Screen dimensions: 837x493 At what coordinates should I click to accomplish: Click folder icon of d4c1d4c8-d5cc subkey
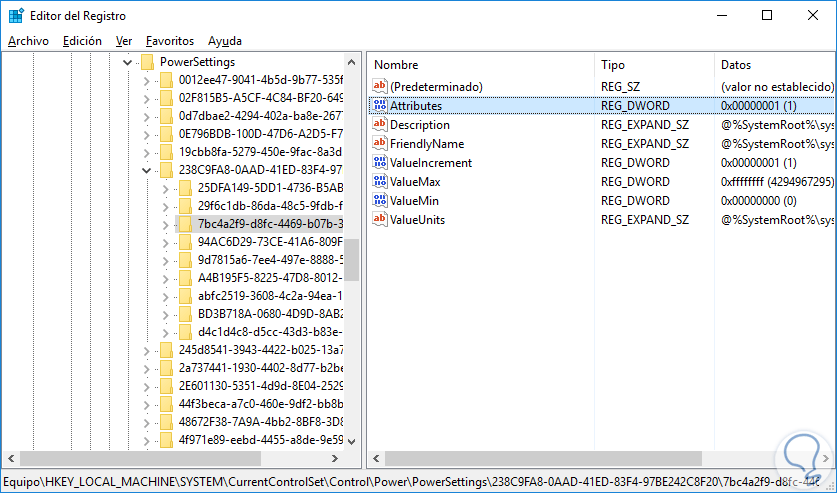point(185,332)
